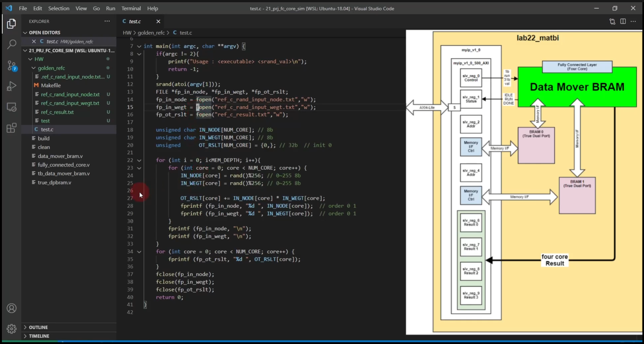Open the Search view in the activity bar
The width and height of the screenshot is (644, 344).
(12, 44)
